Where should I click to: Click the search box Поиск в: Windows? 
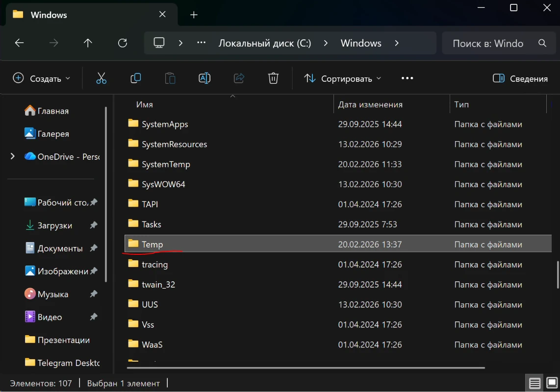[x=488, y=43]
